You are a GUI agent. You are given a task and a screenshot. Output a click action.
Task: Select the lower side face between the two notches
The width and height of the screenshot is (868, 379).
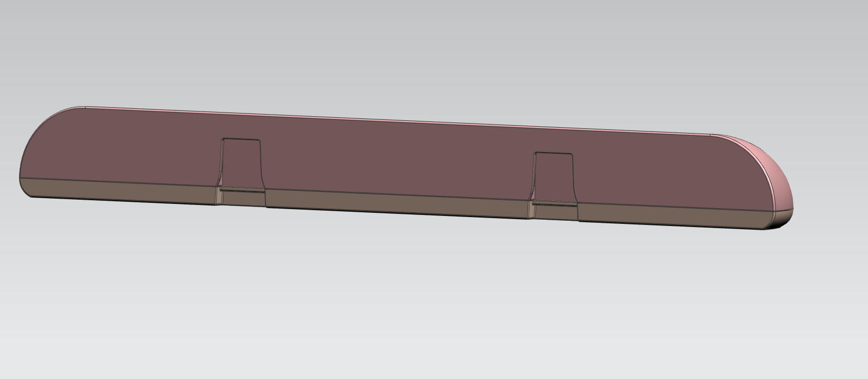tap(397, 203)
